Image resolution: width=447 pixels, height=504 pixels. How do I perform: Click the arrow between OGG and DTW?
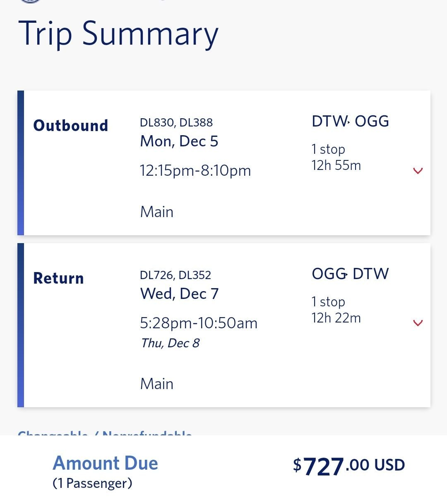tap(346, 274)
